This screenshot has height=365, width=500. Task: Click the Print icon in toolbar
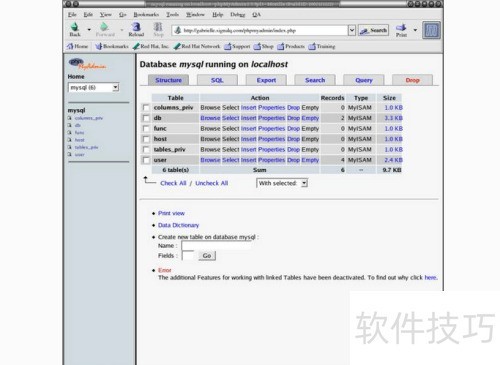tap(401, 27)
